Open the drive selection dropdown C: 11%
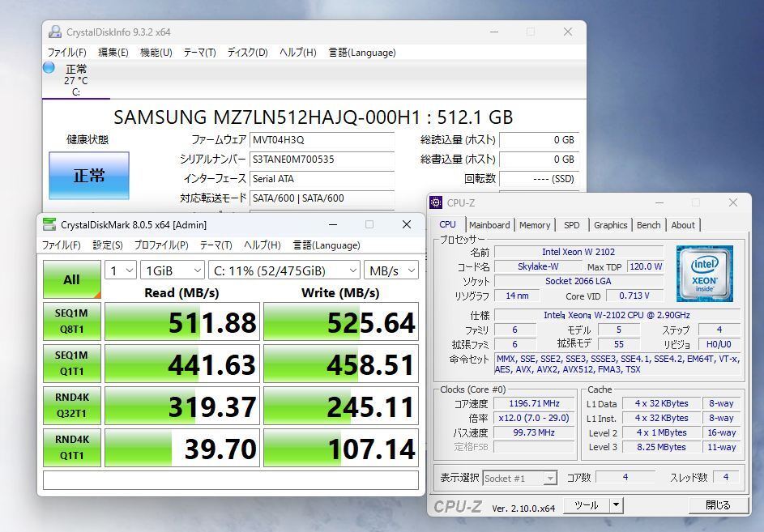Image resolution: width=764 pixels, height=532 pixels. click(x=284, y=270)
